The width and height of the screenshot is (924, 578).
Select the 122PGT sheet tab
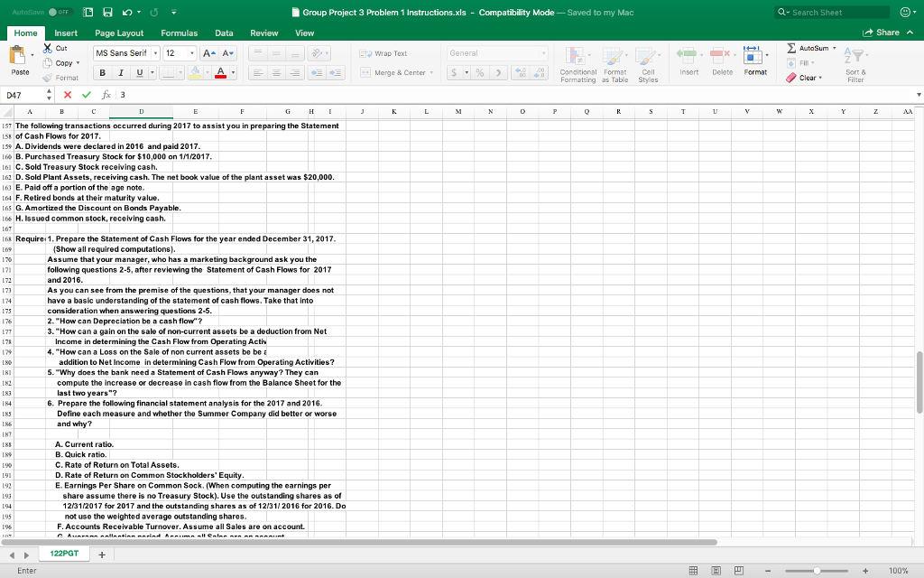click(x=64, y=554)
